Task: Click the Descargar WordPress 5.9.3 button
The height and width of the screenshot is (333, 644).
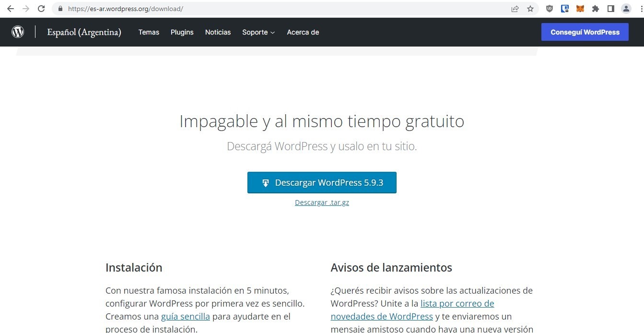Action: click(322, 183)
